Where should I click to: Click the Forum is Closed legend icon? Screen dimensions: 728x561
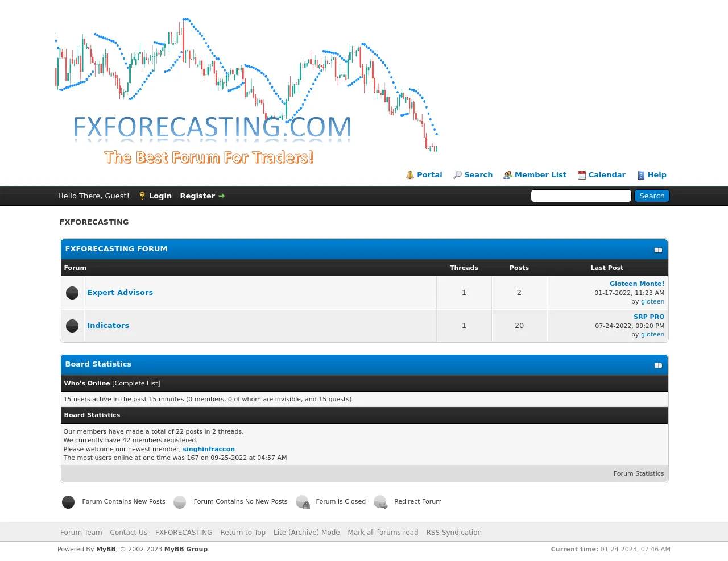(x=303, y=502)
